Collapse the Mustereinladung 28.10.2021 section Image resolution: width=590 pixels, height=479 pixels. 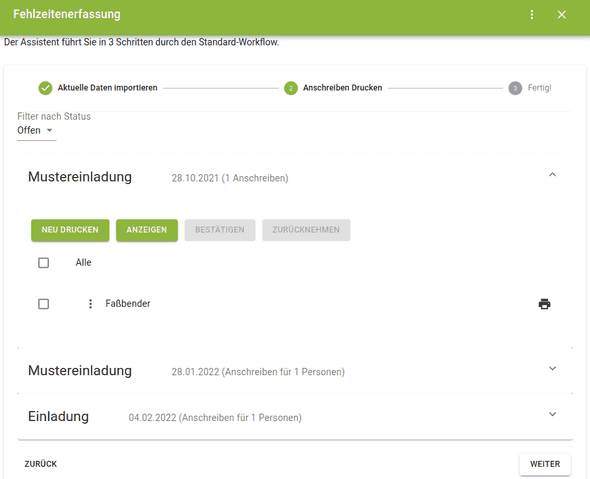coord(552,175)
